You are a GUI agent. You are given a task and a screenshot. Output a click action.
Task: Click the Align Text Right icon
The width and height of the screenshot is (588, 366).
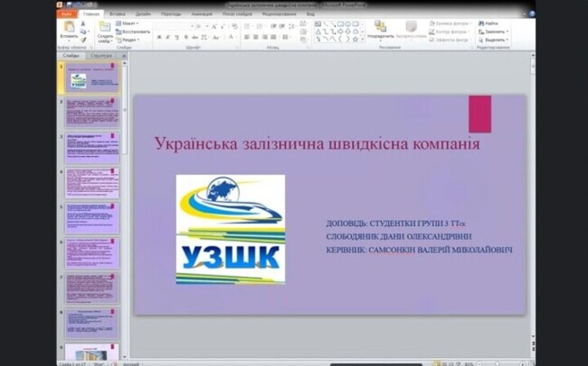(265, 37)
